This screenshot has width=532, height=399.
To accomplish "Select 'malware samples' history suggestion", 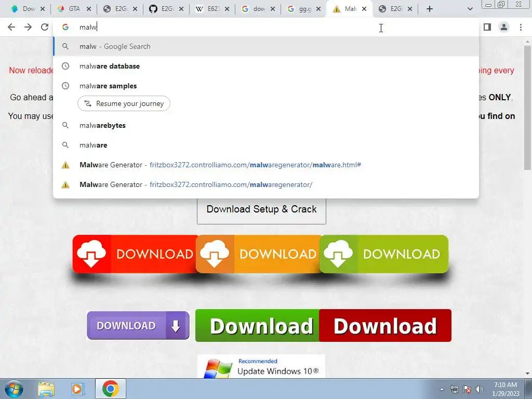I will pos(266,86).
